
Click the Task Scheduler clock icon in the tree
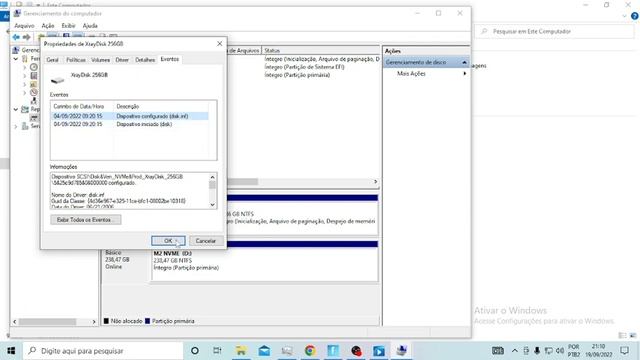pos(34,67)
